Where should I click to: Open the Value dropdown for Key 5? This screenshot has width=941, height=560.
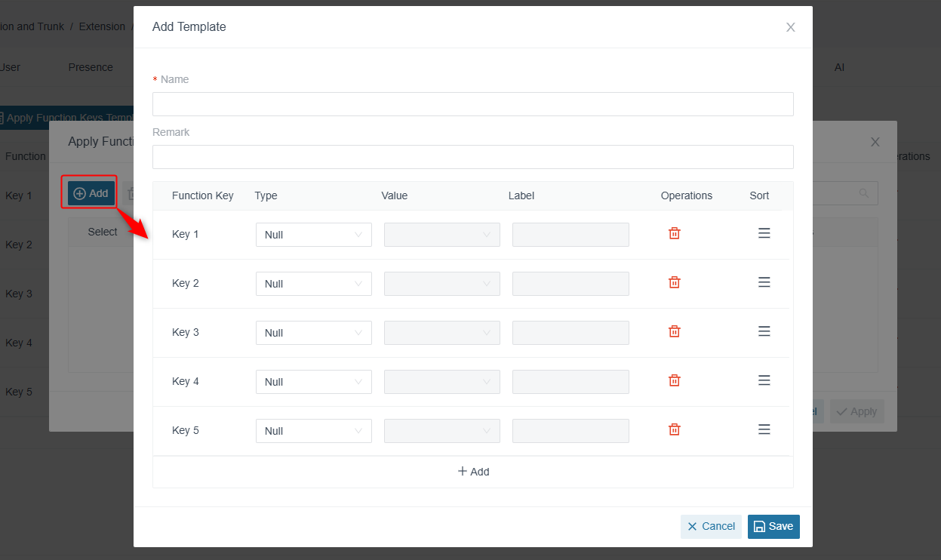coord(442,431)
